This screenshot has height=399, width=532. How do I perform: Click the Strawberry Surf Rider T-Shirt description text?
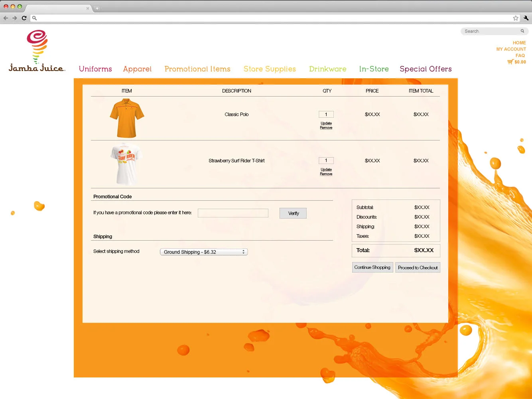(236, 161)
